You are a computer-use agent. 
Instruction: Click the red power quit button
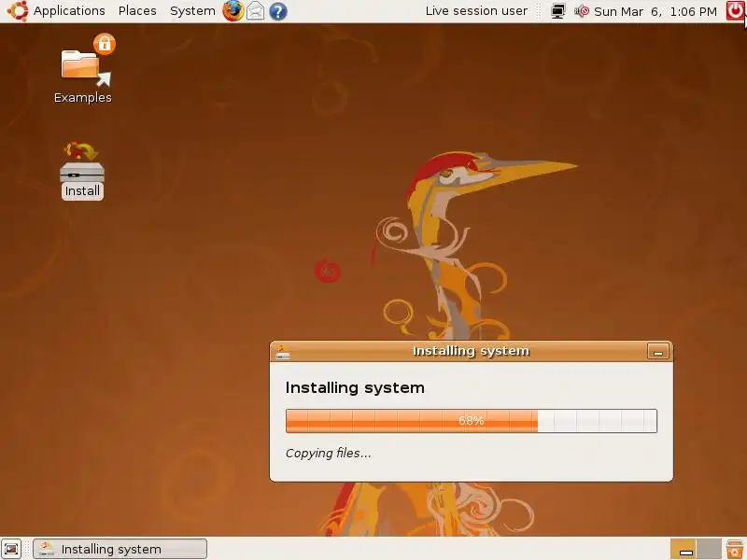[735, 10]
